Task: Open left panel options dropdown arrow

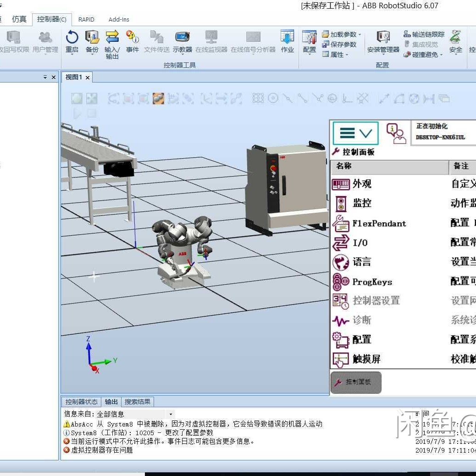Action: [45, 77]
